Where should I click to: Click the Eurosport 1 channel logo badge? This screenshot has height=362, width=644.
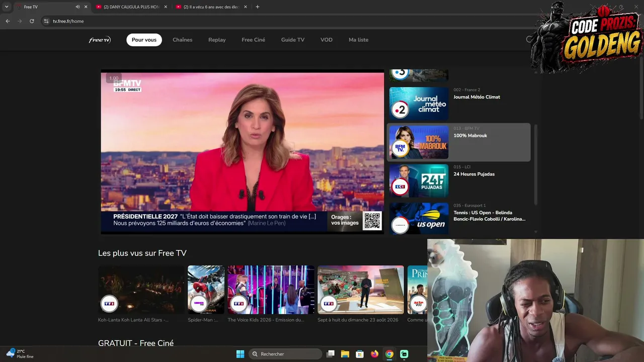400,225
